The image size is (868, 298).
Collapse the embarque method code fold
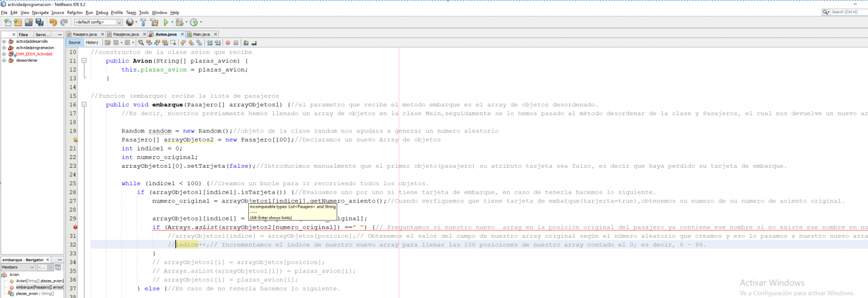(84, 105)
